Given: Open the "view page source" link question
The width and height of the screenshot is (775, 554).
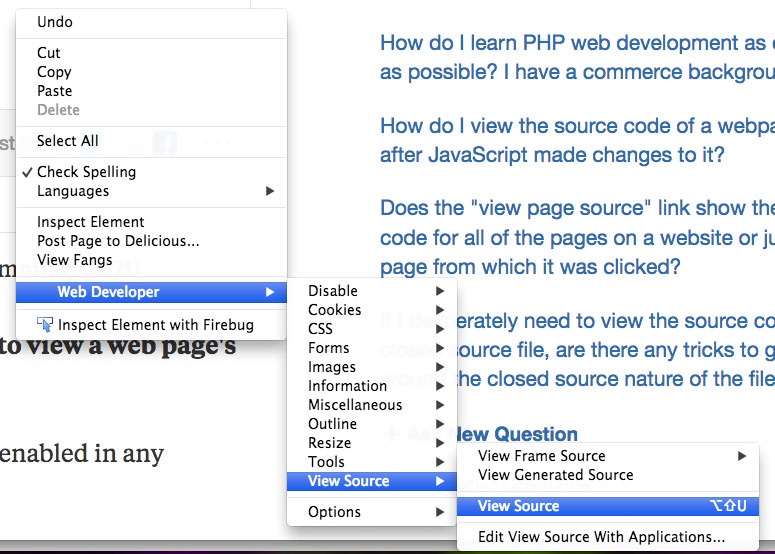Looking at the screenshot, I should coord(577,237).
